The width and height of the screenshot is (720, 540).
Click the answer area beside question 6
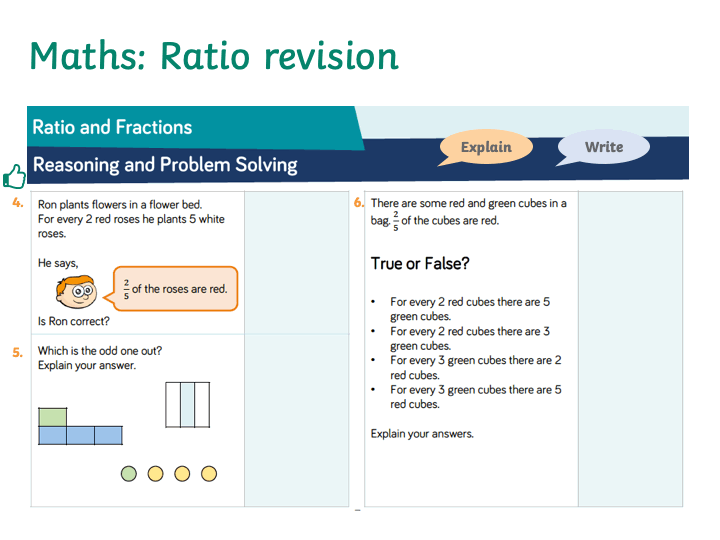pyautogui.click(x=630, y=349)
